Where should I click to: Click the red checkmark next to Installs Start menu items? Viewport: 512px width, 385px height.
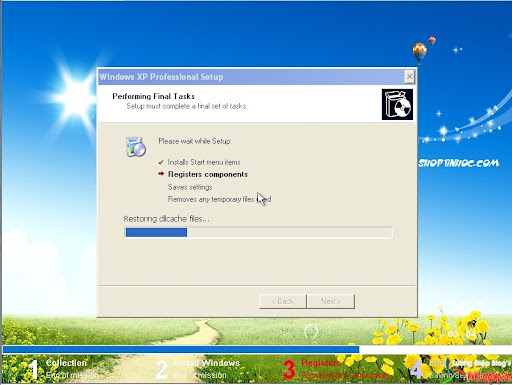tap(161, 162)
